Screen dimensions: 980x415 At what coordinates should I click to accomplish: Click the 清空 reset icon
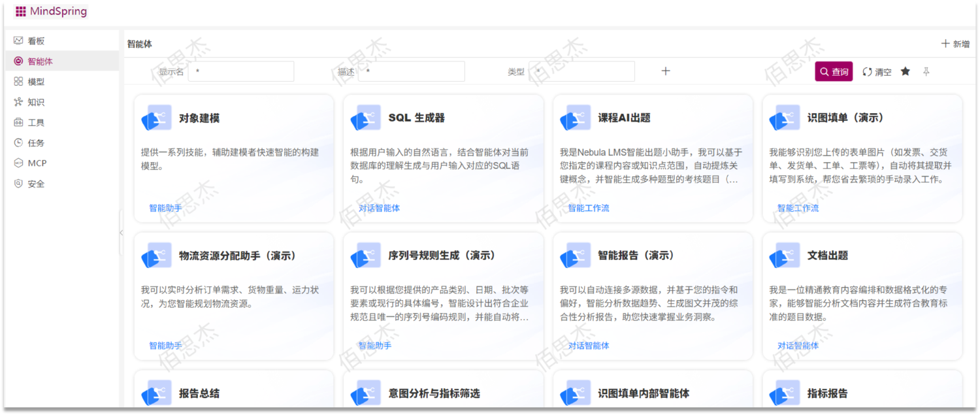(x=868, y=71)
